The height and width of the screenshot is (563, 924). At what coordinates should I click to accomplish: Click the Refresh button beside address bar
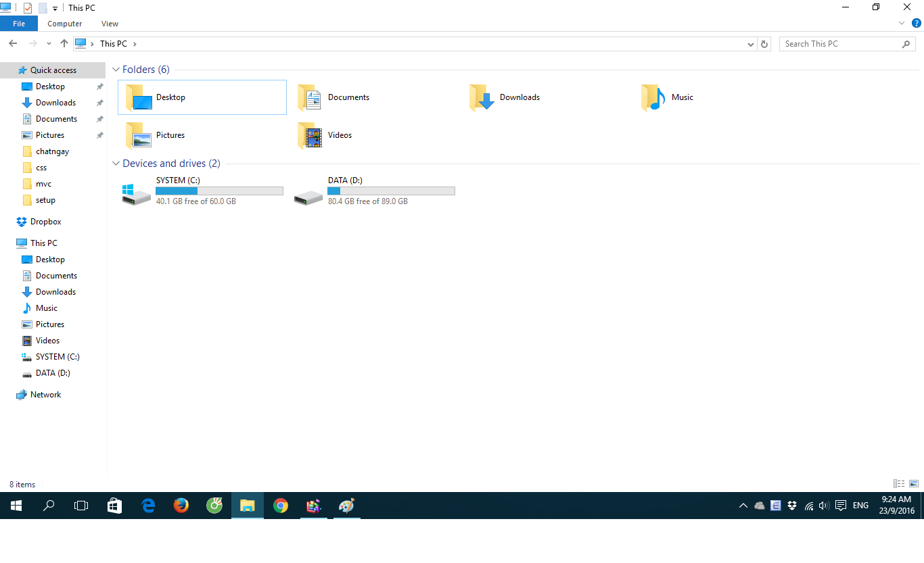coord(764,44)
